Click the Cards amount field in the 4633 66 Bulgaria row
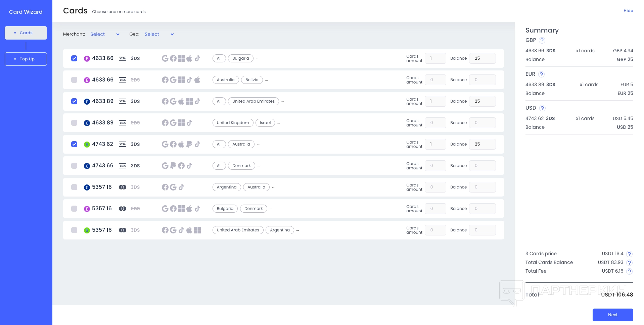This screenshot has height=325, width=644. pyautogui.click(x=435, y=58)
